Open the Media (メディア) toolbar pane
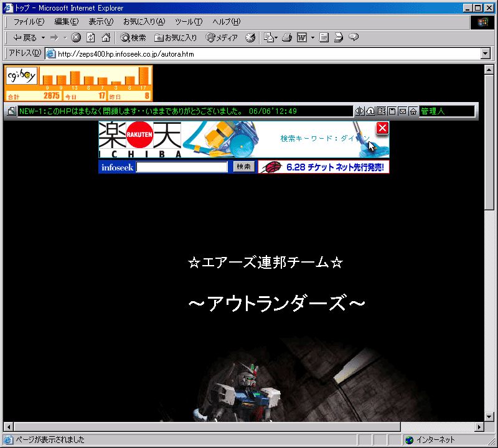Viewport: 498px width, 448px height. point(222,38)
